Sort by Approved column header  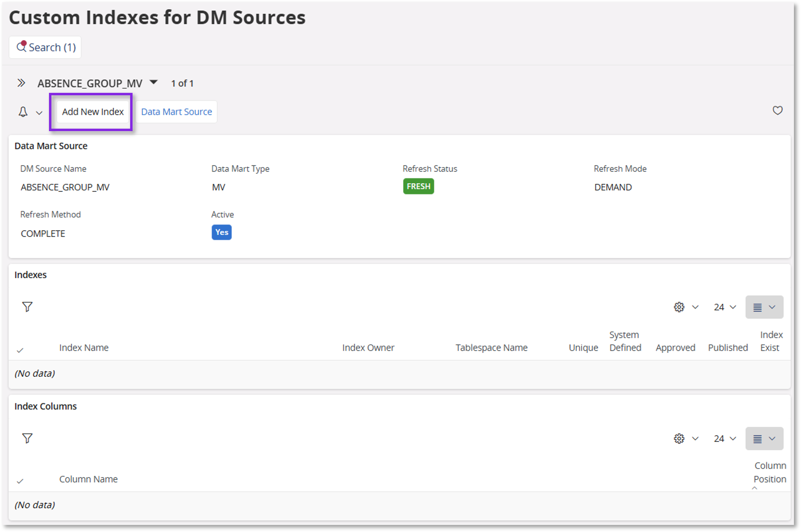click(675, 348)
